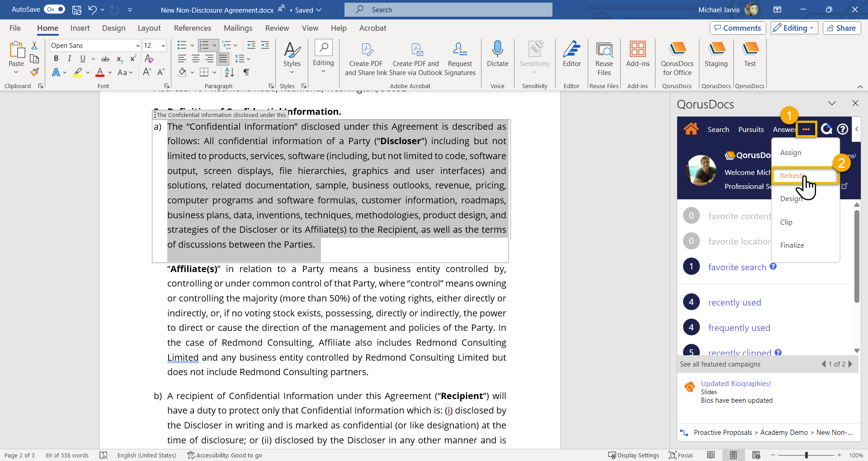The image size is (868, 461).
Task: Open the Comments pane
Action: [737, 28]
